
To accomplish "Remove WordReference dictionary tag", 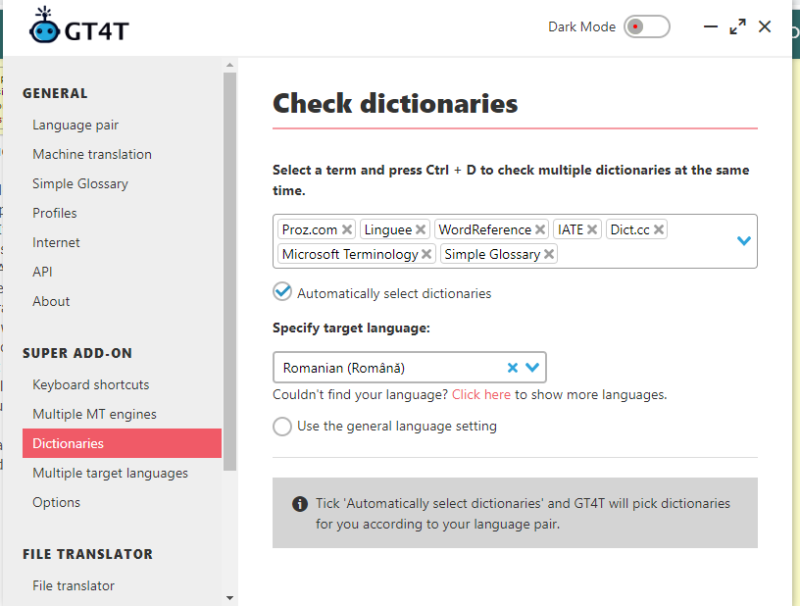I will tap(540, 230).
